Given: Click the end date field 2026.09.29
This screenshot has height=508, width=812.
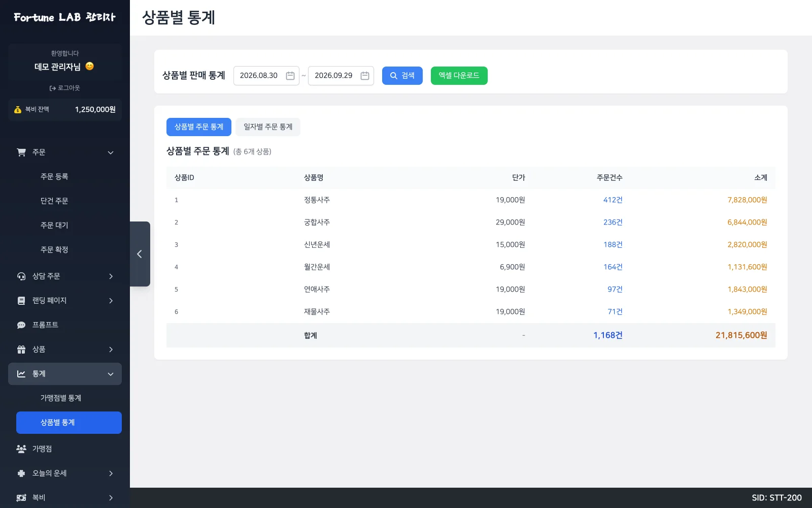Looking at the screenshot, I should [341, 76].
